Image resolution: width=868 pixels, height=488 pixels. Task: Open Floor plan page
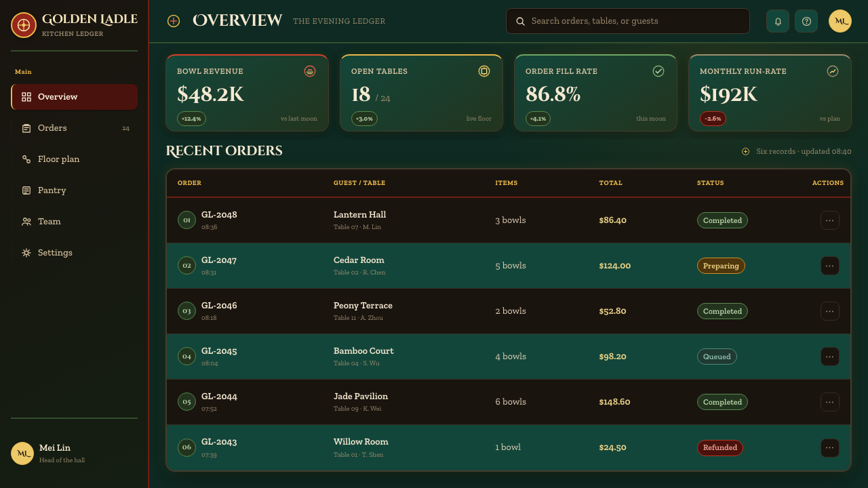75,159
